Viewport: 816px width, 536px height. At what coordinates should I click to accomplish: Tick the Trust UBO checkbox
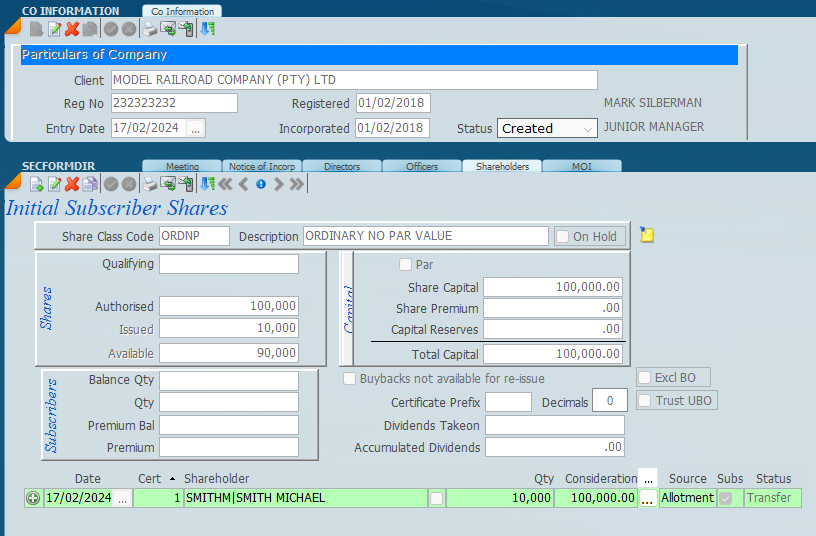(x=645, y=401)
